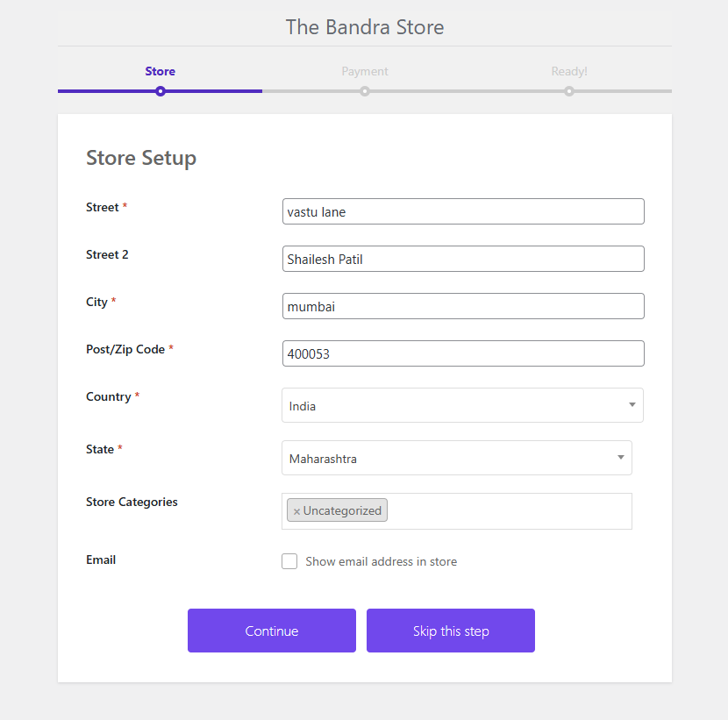Click the Payment step indicator dot
This screenshot has width=728, height=720.
(x=365, y=90)
